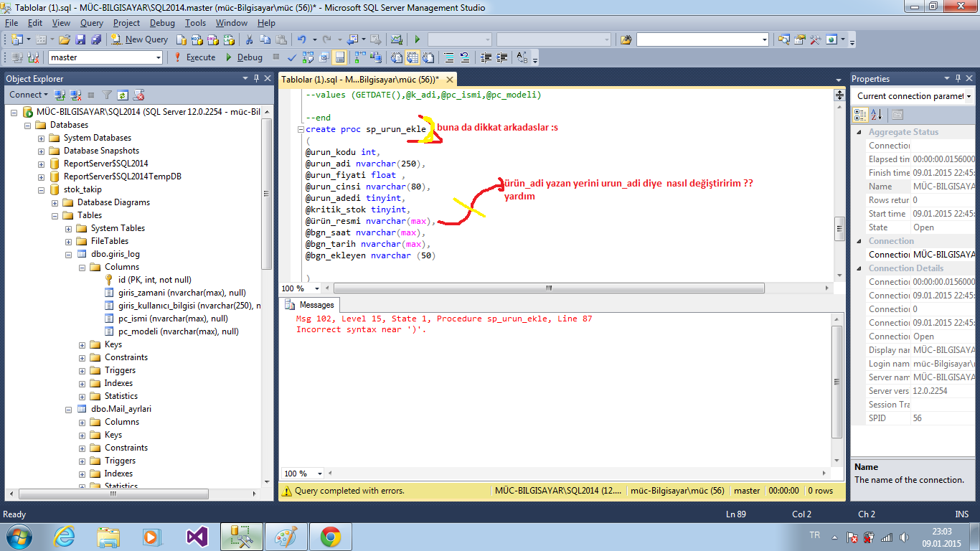Save the current query with the disk icon
Screen dimensions: 980x551
pos(80,39)
